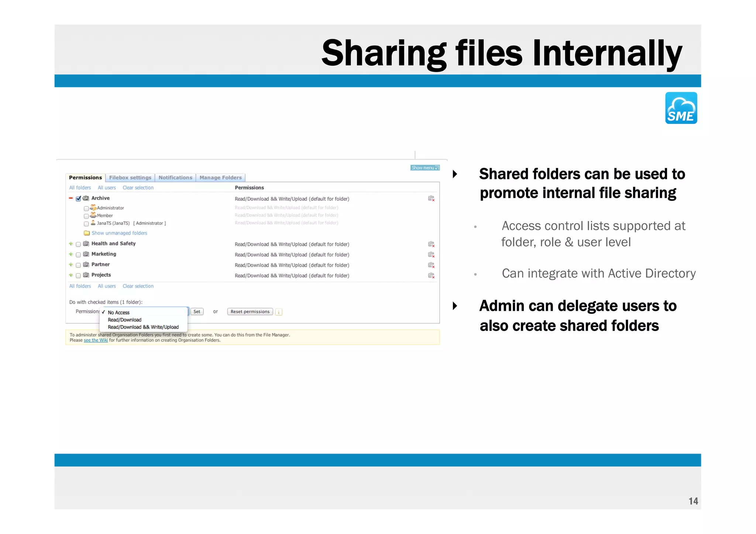Viewport: 756px width, 534px height.
Task: Expand the Marketing folder
Action: coord(71,254)
